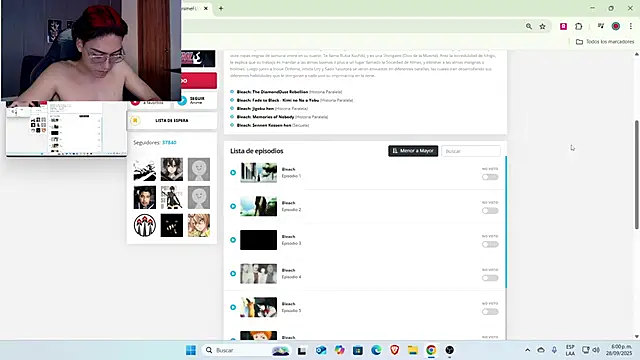Play Bleach Episodio 5 circle icon
Image resolution: width=640 pixels, height=360 pixels.
(x=233, y=307)
